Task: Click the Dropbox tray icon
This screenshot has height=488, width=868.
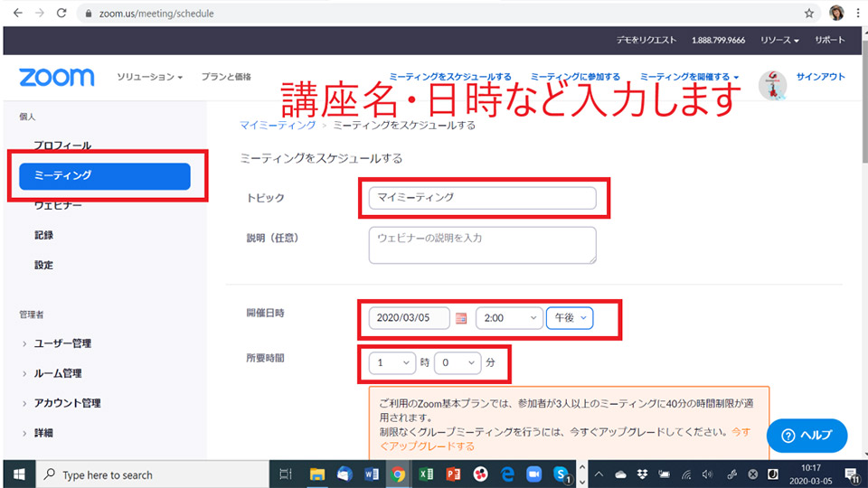Action: pos(642,474)
